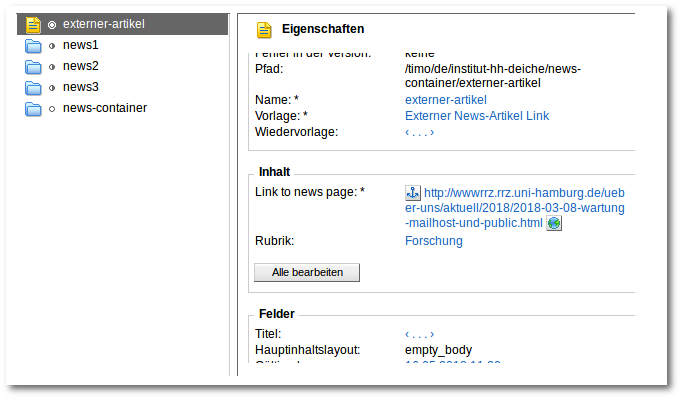Click the anchor link icon before the URL
This screenshot has width=681, height=399.
pyautogui.click(x=413, y=192)
